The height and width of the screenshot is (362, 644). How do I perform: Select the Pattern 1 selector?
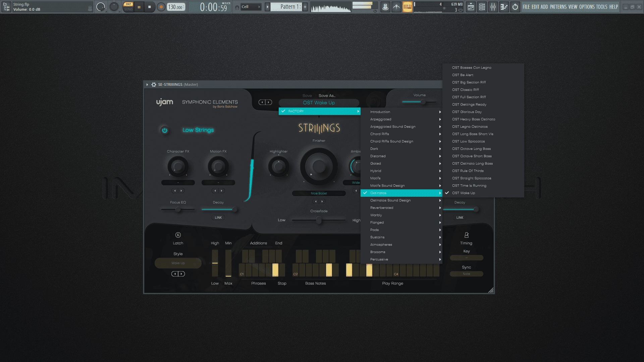coord(286,7)
